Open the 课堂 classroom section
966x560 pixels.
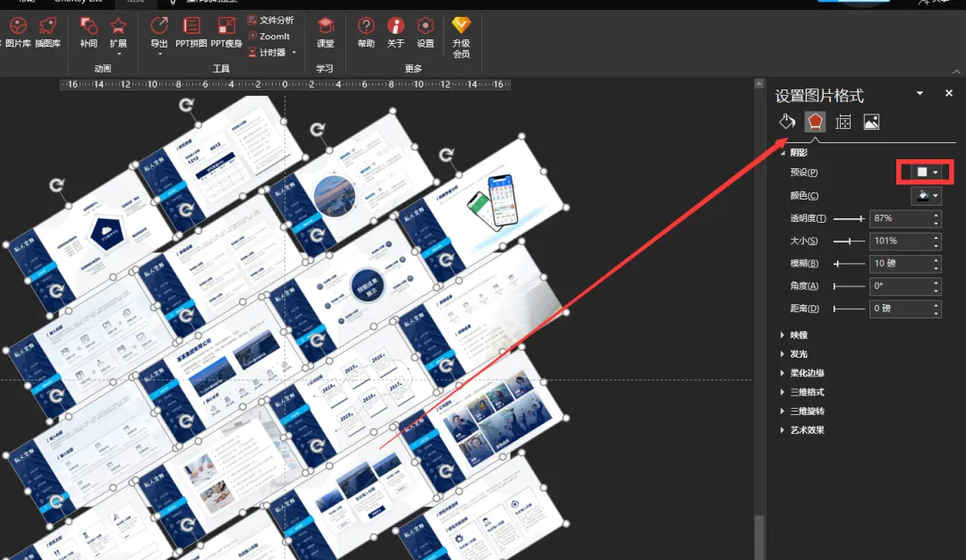(x=326, y=32)
